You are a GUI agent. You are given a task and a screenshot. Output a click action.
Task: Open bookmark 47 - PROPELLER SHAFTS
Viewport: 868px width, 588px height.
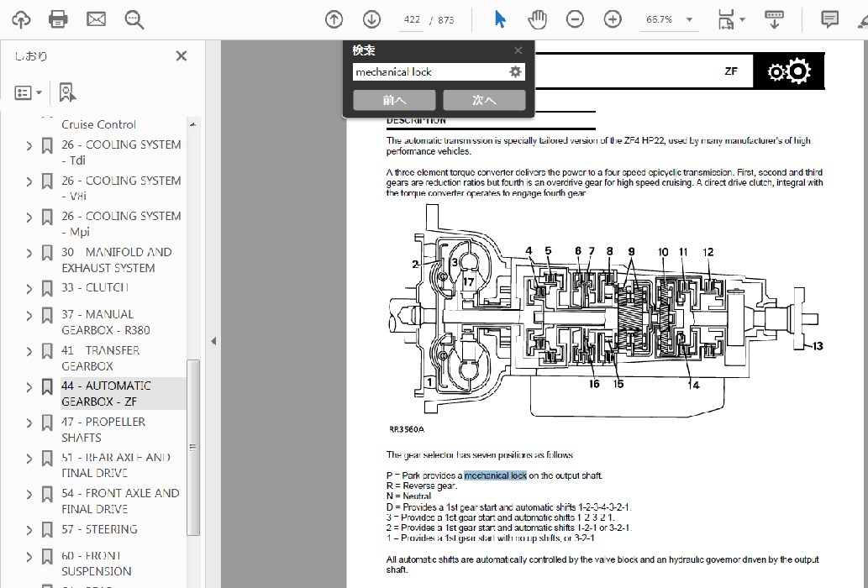103,429
